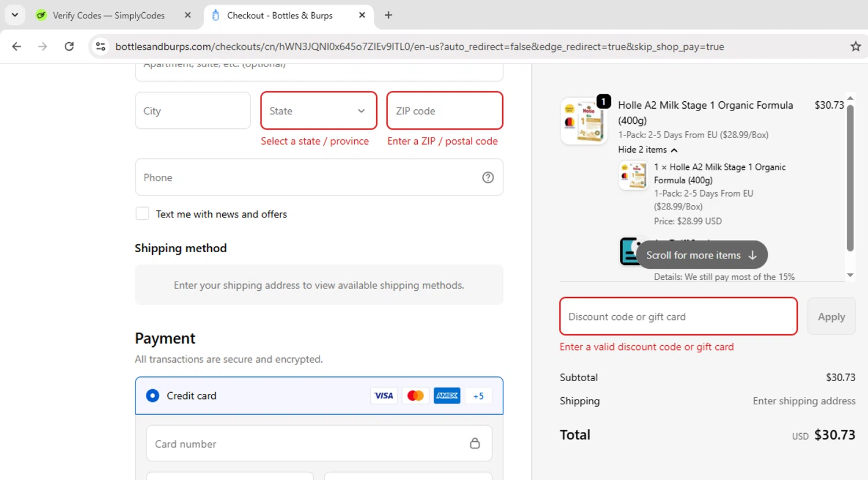Click the browser address bar URL

[420, 46]
